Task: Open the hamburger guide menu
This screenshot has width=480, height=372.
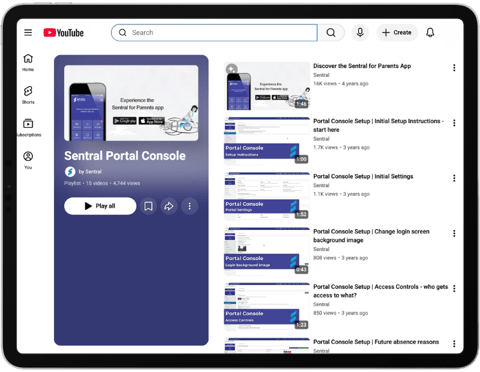Action: [28, 32]
